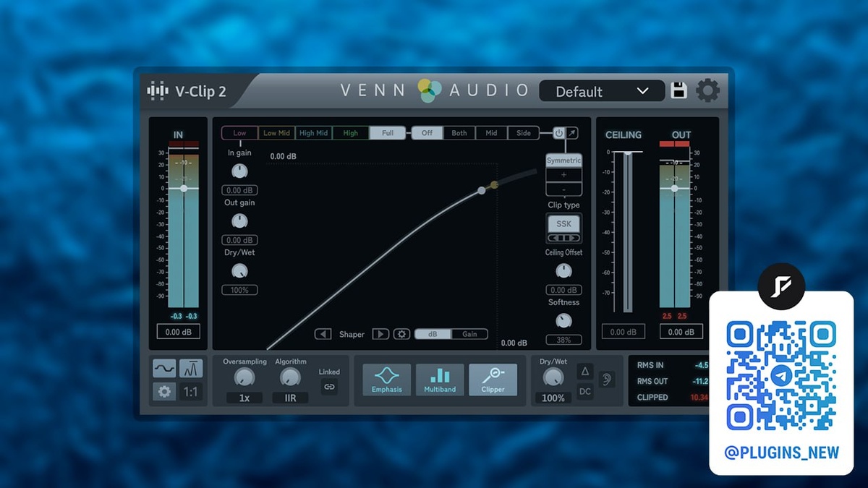Toggle the DC filter button
The height and width of the screenshot is (488, 868).
[585, 392]
